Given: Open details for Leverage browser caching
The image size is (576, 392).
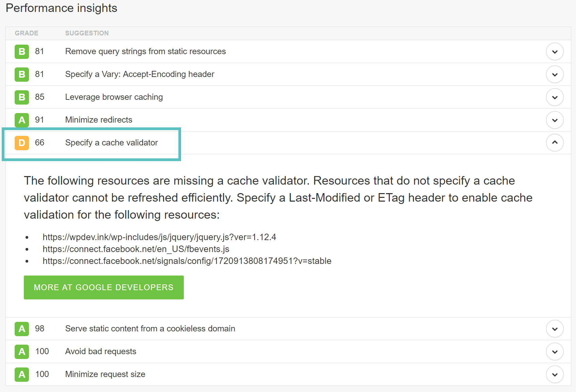Looking at the screenshot, I should click(x=555, y=97).
